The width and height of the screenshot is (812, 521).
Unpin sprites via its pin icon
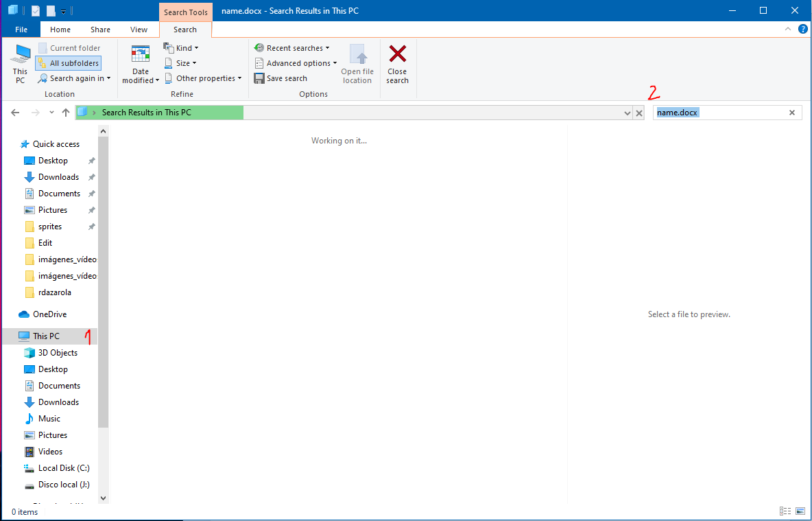pos(92,227)
